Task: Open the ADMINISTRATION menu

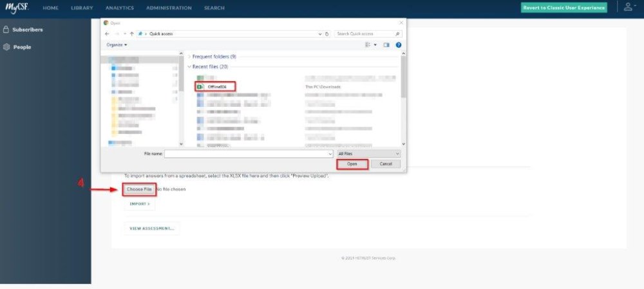Action: 169,8
